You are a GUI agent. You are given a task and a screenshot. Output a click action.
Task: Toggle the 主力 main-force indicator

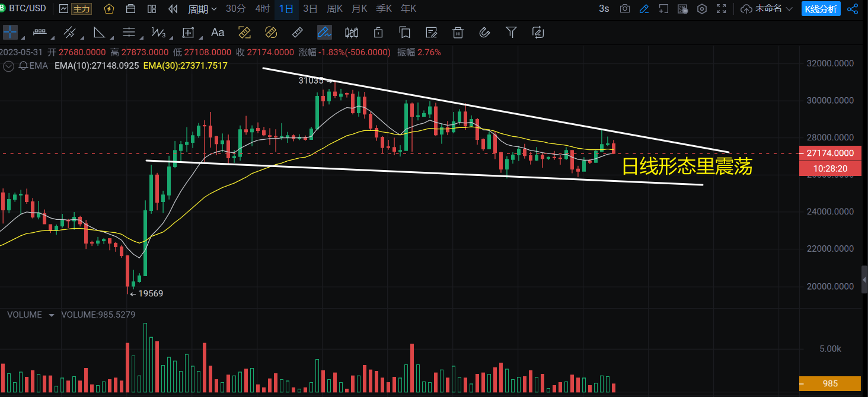[x=81, y=9]
